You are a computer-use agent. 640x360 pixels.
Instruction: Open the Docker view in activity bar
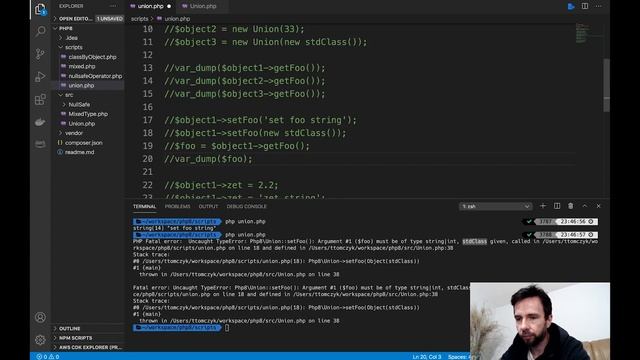(x=40, y=122)
